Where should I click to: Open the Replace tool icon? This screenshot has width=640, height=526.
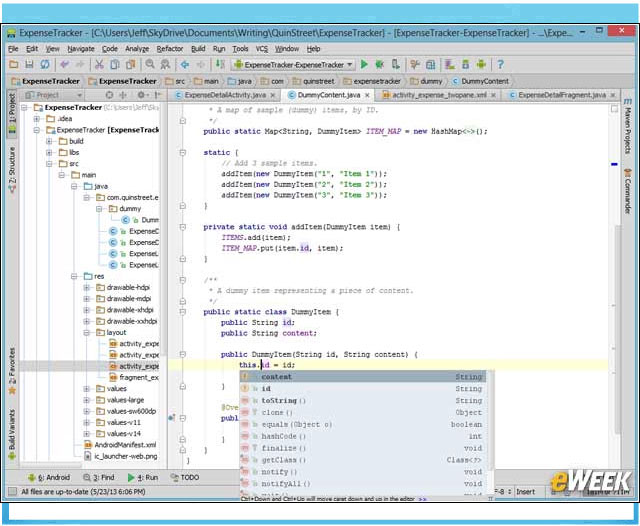pos(165,64)
